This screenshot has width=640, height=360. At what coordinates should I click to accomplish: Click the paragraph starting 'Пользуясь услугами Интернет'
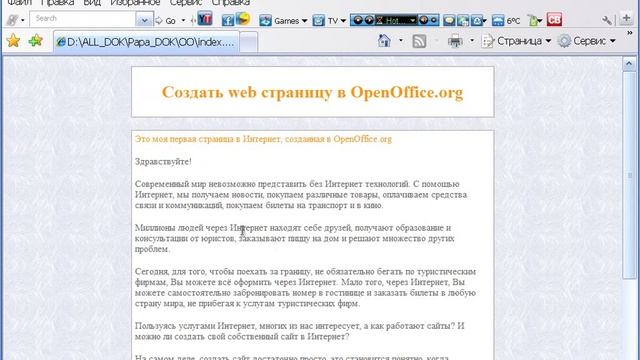pos(300,331)
